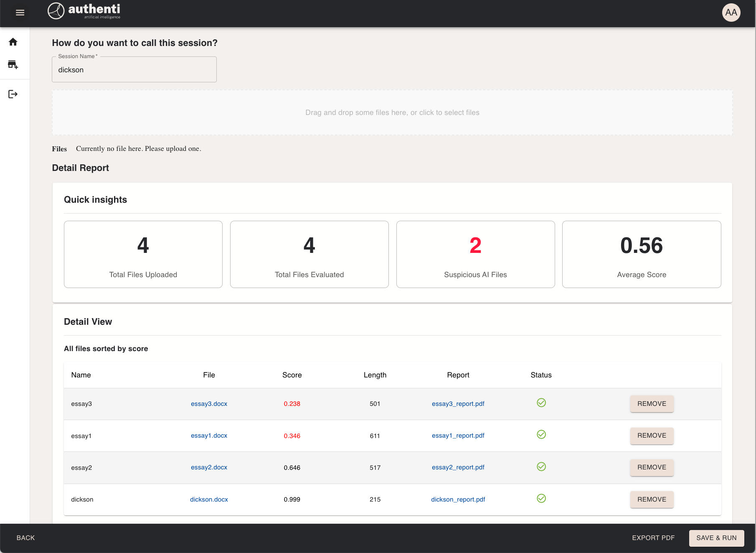The width and height of the screenshot is (756, 553).
Task: Click the new session sidebar icon
Action: tap(13, 64)
